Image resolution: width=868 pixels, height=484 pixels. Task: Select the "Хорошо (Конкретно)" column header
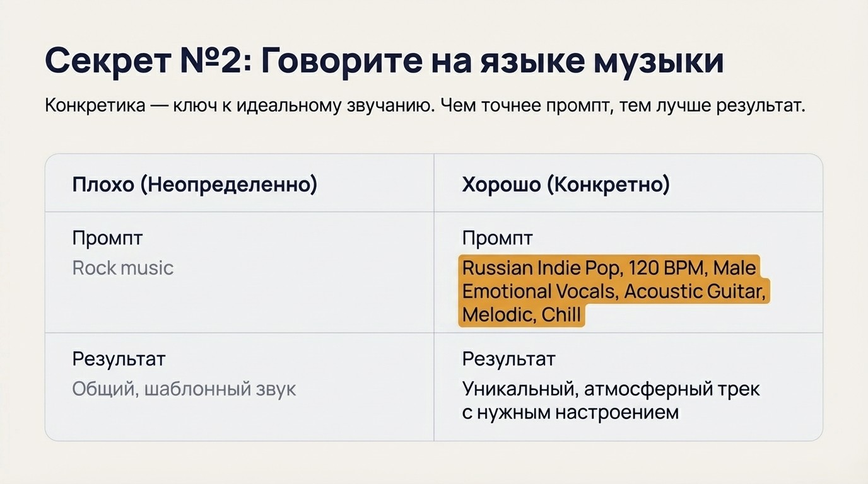point(565,185)
